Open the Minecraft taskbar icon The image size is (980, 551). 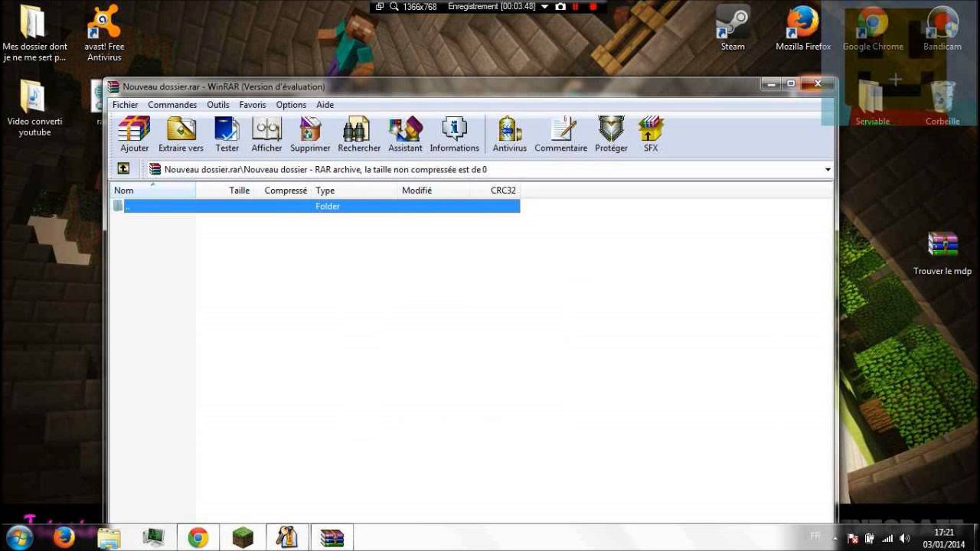243,537
